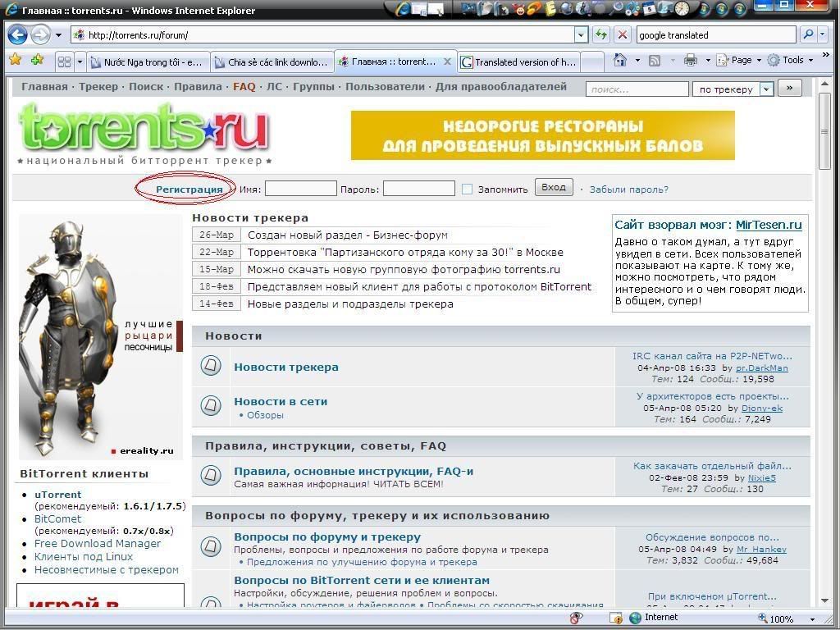Viewport: 840px width, 630px height.
Task: Click the Refresh page icon
Action: pyautogui.click(x=601, y=35)
